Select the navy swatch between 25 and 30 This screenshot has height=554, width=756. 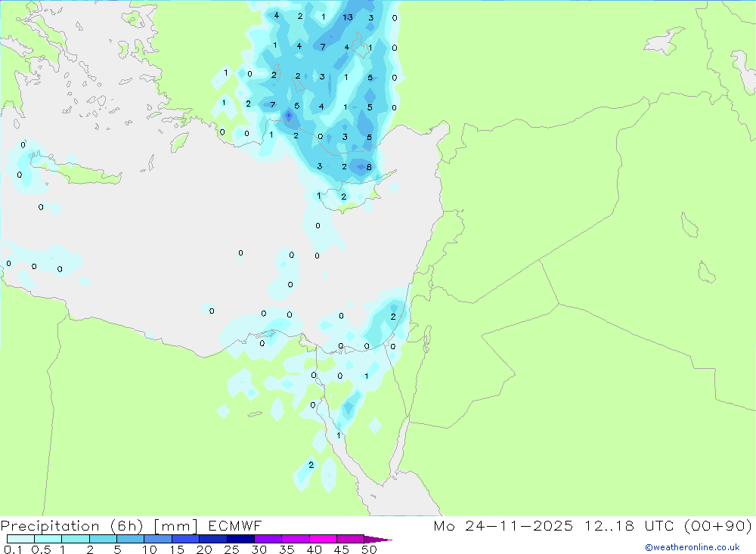click(x=240, y=539)
